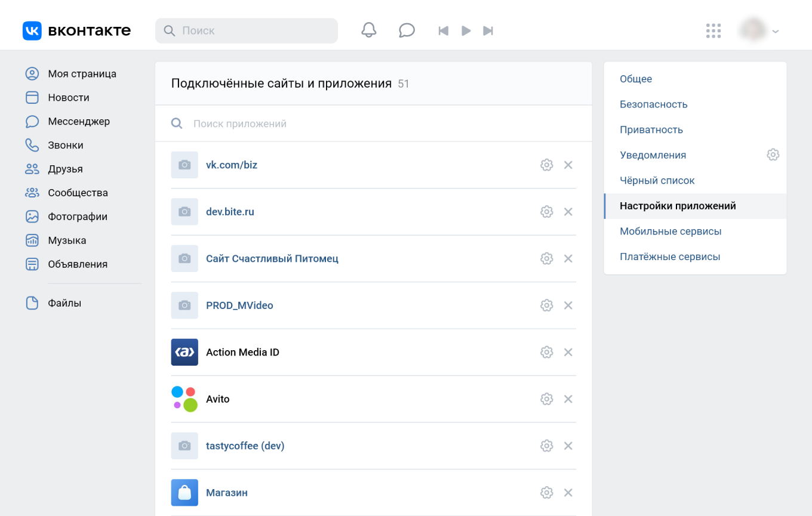Screen dimensions: 812x516
Task: Click the vk.com/biz placeholder camera thumbnail
Action: 184,165
